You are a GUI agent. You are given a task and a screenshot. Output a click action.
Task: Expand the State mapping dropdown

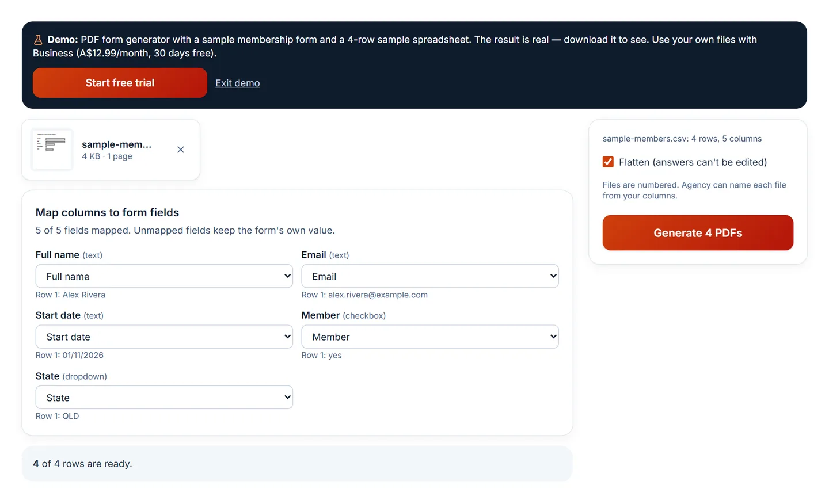pyautogui.click(x=164, y=398)
